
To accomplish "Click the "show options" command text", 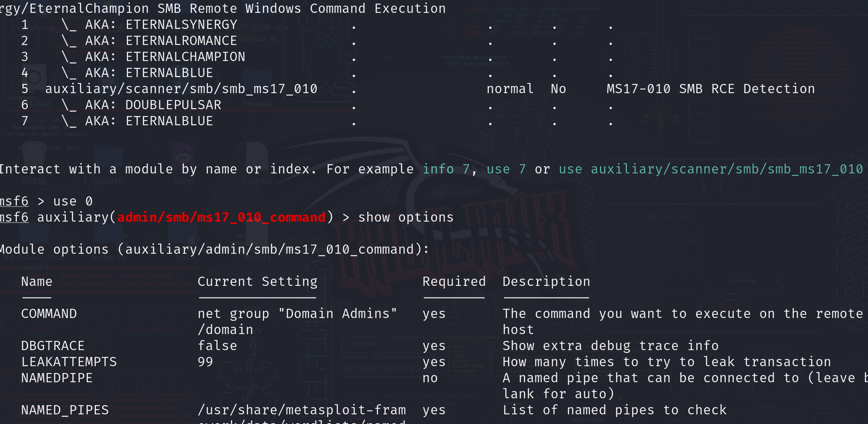I will [x=406, y=218].
